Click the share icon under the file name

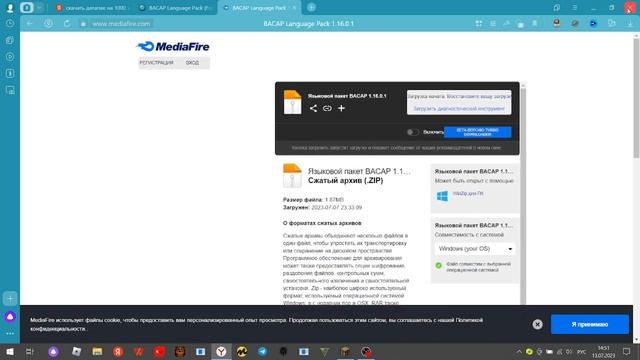click(313, 108)
